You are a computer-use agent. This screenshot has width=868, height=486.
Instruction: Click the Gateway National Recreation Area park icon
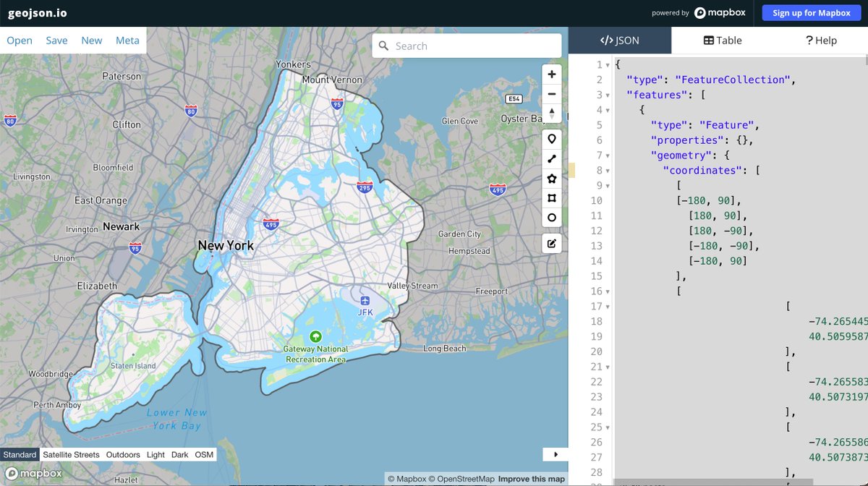(315, 336)
